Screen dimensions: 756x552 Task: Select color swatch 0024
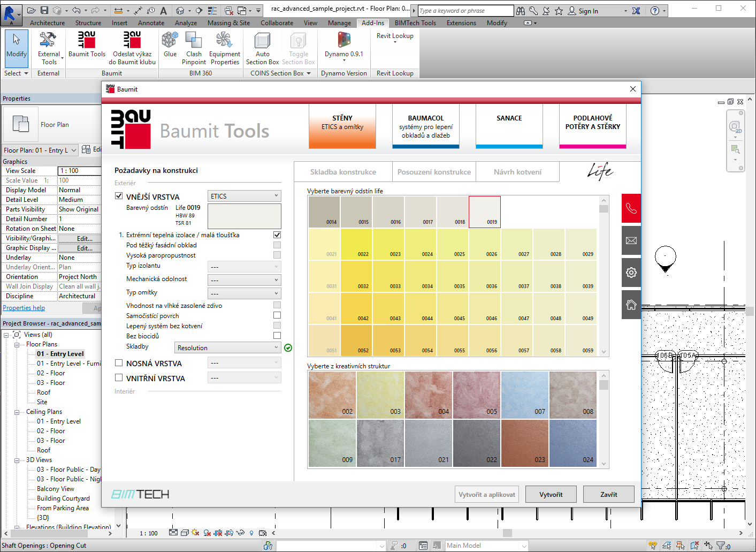(x=421, y=244)
